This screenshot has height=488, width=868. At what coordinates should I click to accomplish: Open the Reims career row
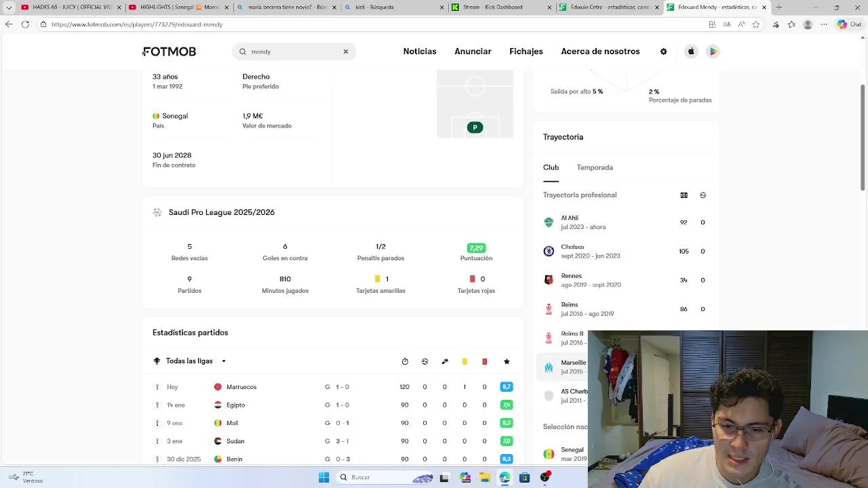click(x=626, y=309)
